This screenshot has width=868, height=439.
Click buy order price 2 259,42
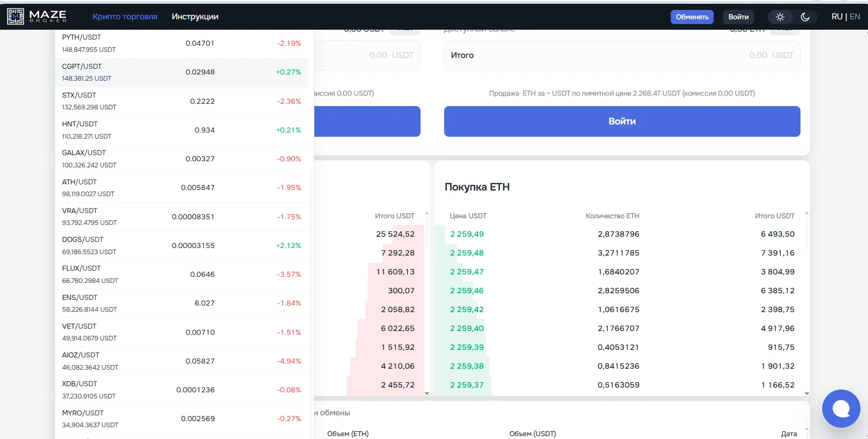coord(467,309)
